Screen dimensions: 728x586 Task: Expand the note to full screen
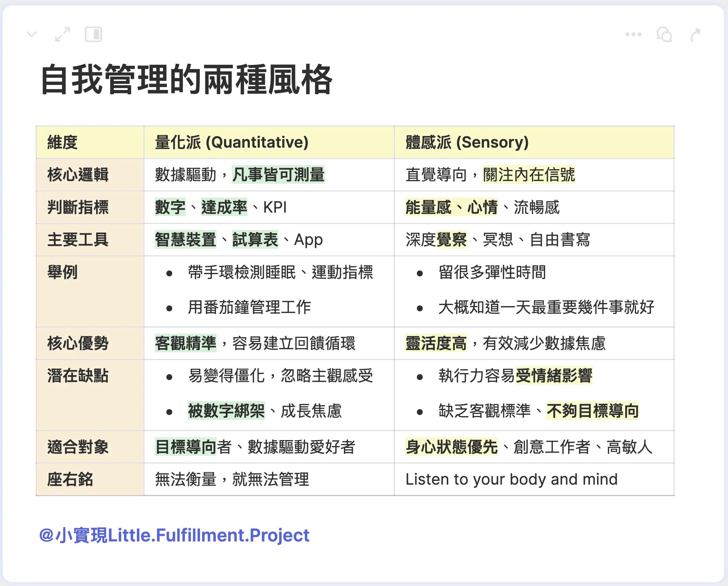click(63, 34)
